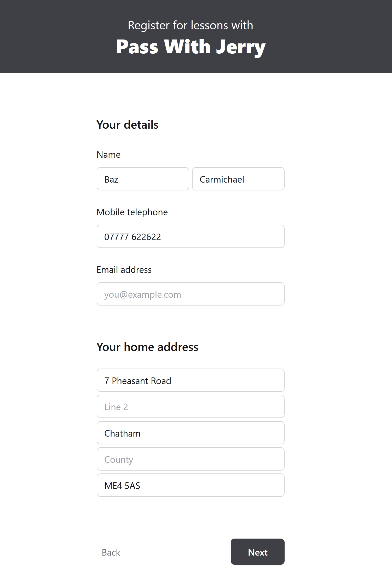Click the empty Line 2 address field
The width and height of the screenshot is (392, 582).
click(x=191, y=406)
